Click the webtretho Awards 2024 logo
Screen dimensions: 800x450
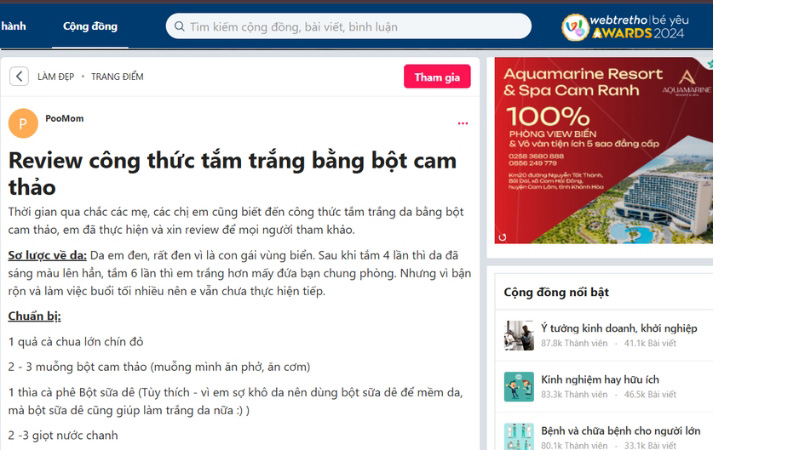point(626,27)
